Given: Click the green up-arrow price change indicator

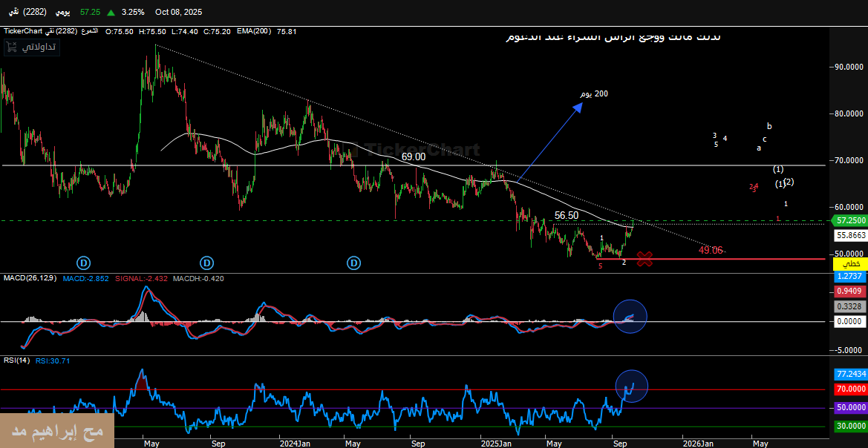Looking at the screenshot, I should pyautogui.click(x=111, y=13).
